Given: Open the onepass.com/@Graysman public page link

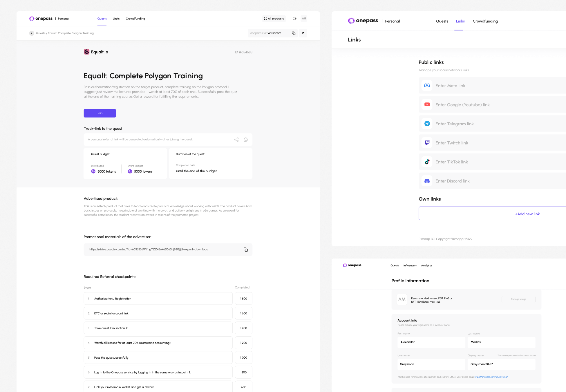Looking at the screenshot, I should (491, 377).
